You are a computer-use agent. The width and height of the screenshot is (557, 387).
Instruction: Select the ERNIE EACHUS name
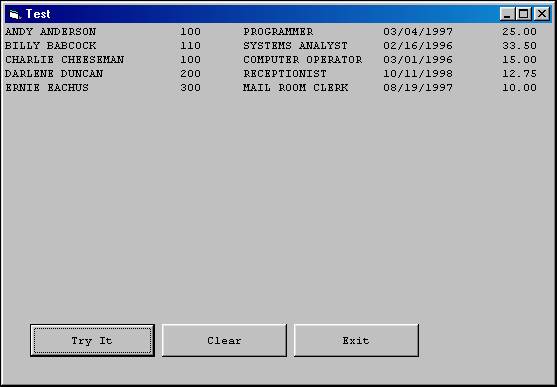coord(47,88)
